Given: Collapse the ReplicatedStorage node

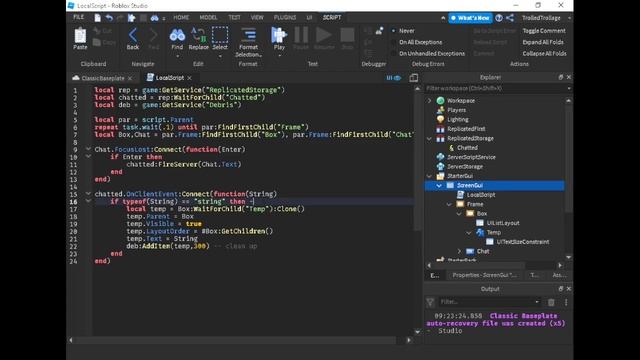Looking at the screenshot, I should click(429, 138).
